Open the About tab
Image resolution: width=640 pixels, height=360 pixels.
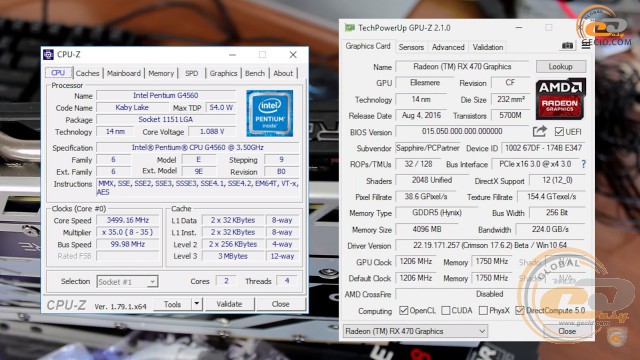point(283,73)
